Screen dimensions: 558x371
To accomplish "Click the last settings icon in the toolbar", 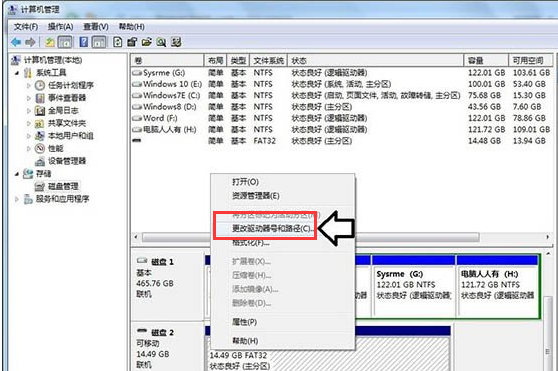I will pos(176,42).
